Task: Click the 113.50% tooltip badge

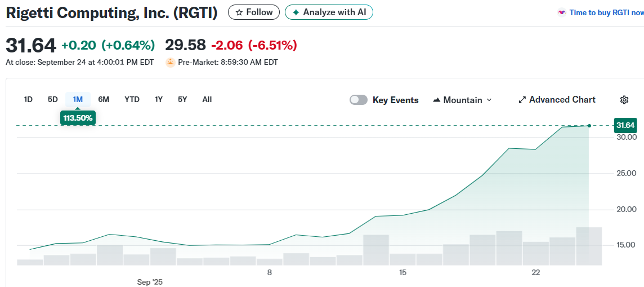Action: 78,118
